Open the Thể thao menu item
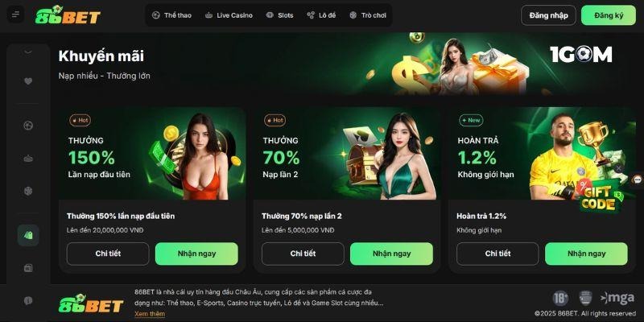Screen dimensions: 644x322 click(171, 15)
